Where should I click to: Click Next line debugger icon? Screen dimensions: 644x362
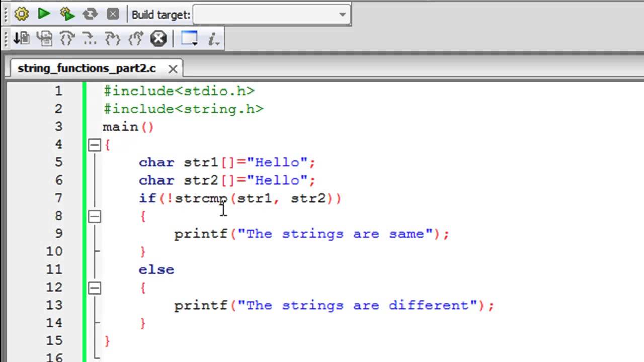click(x=44, y=38)
